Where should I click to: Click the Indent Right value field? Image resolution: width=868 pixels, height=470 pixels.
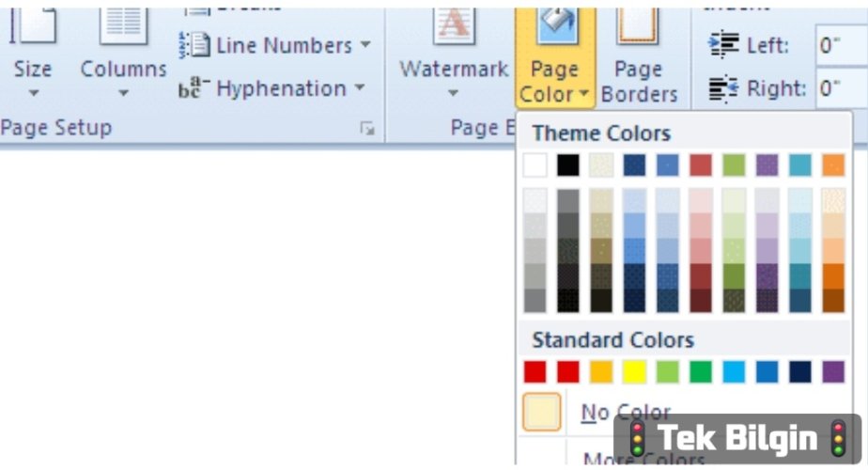click(842, 88)
